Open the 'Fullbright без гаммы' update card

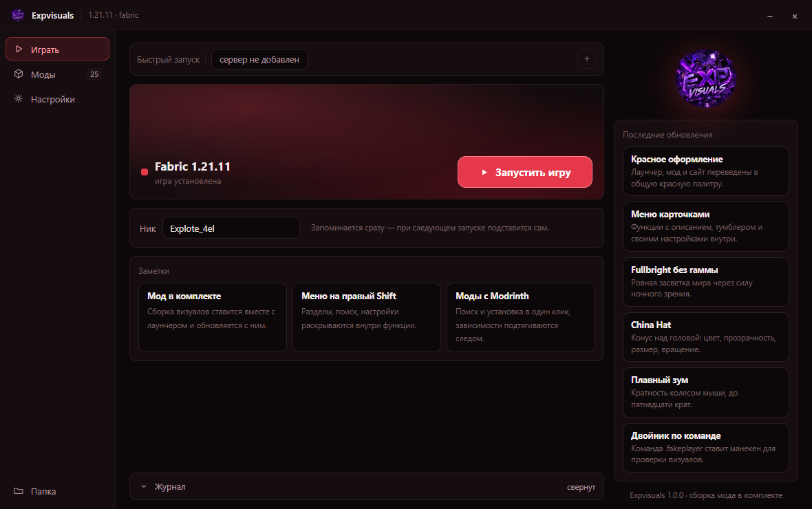[x=706, y=282]
